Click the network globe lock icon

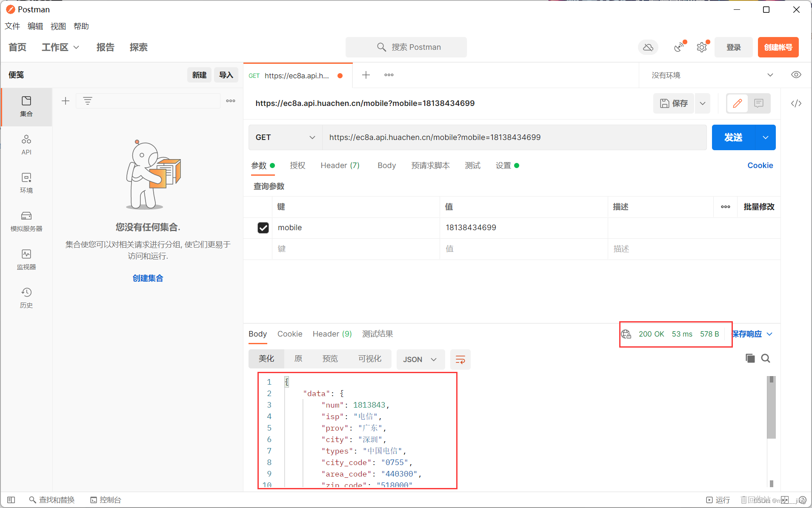coord(626,334)
